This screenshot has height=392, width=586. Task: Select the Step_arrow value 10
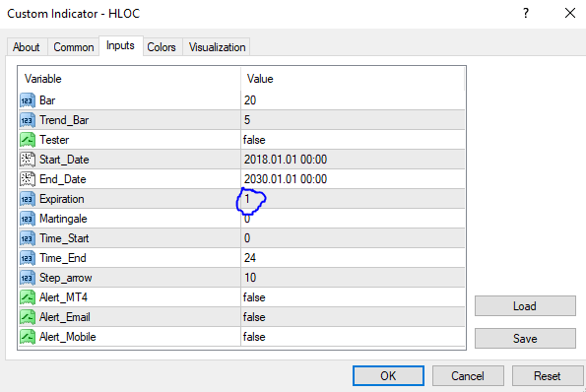click(x=250, y=278)
